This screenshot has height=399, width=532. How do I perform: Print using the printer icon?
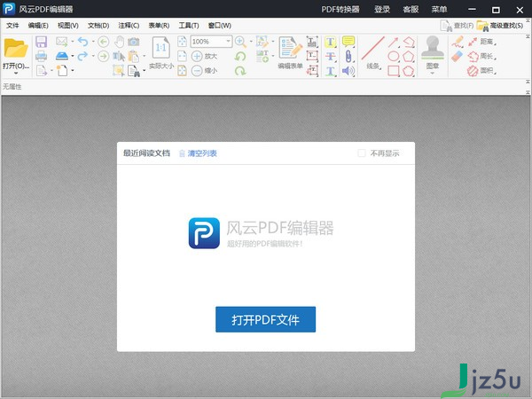(x=41, y=56)
